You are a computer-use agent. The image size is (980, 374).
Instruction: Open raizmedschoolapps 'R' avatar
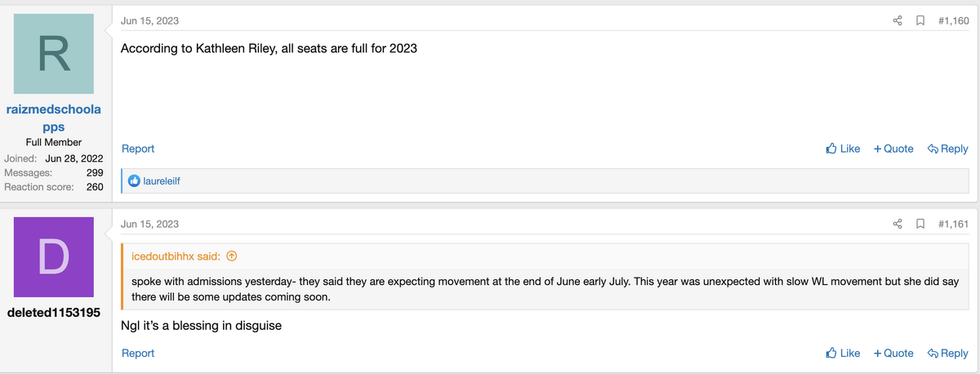54,55
